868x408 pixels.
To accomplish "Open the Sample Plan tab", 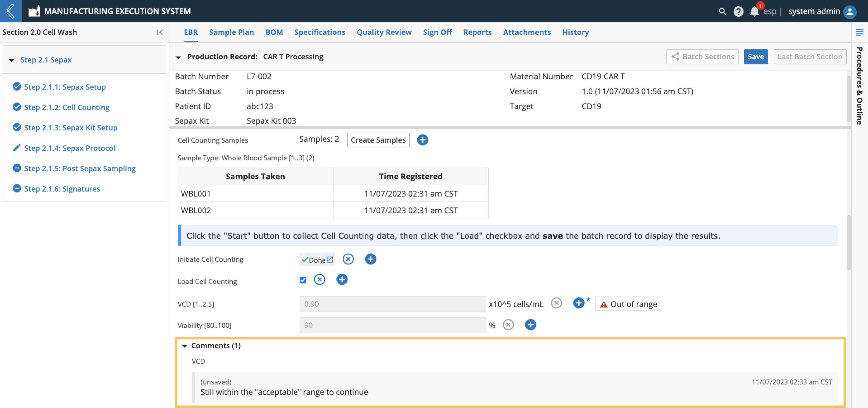I will pyautogui.click(x=231, y=32).
